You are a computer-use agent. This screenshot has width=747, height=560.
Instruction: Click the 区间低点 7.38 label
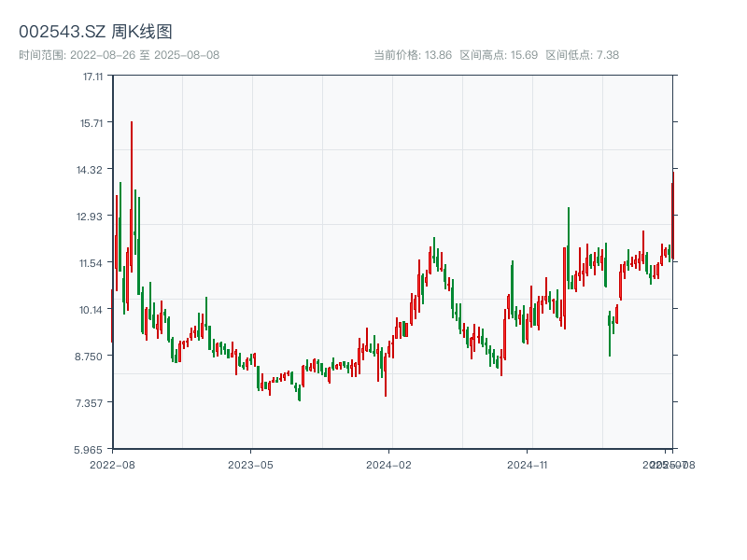coord(582,55)
